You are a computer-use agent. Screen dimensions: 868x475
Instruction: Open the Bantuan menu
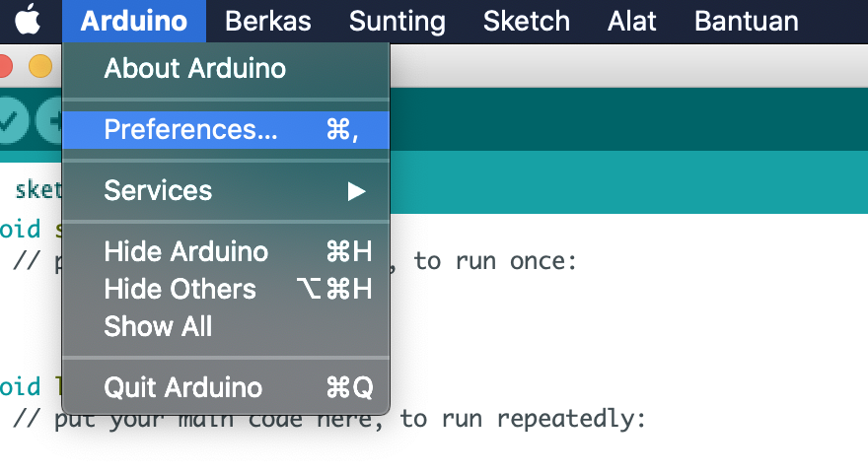point(747,21)
